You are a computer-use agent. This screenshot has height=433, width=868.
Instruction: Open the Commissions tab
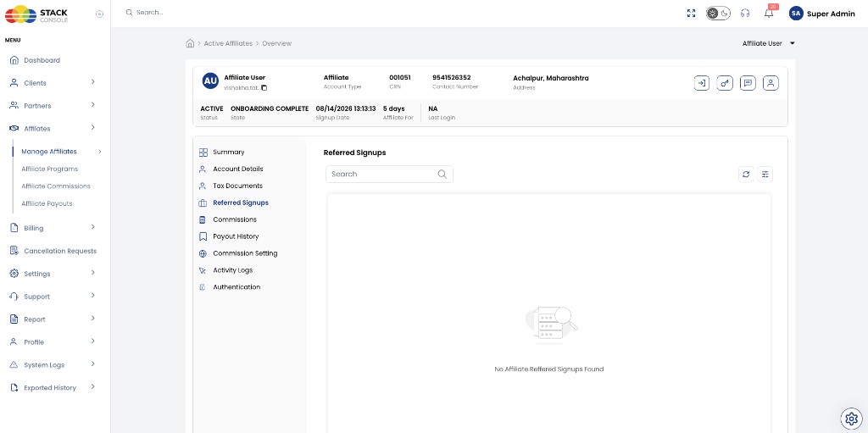click(235, 219)
